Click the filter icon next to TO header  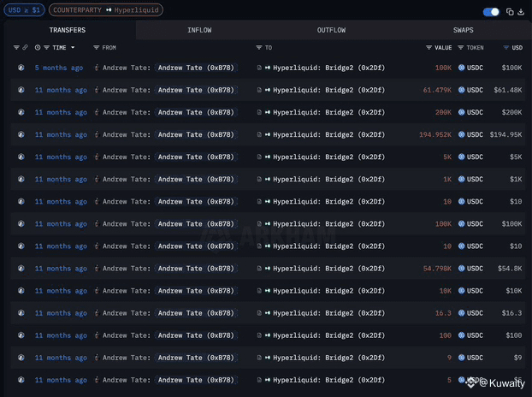(x=259, y=48)
